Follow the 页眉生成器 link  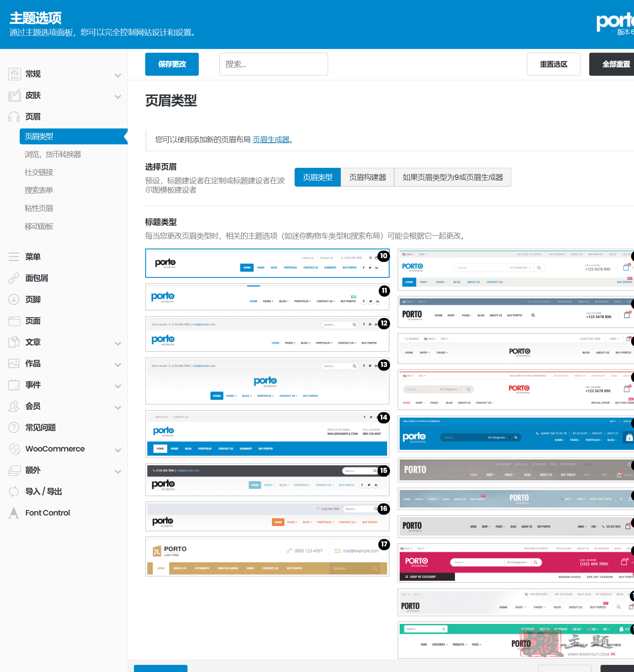click(271, 139)
